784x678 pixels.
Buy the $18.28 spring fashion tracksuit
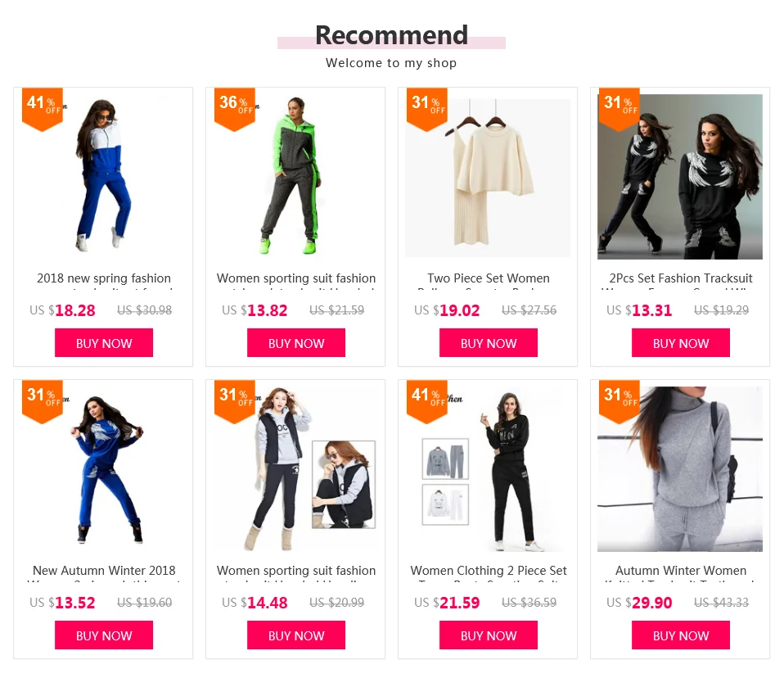point(104,343)
